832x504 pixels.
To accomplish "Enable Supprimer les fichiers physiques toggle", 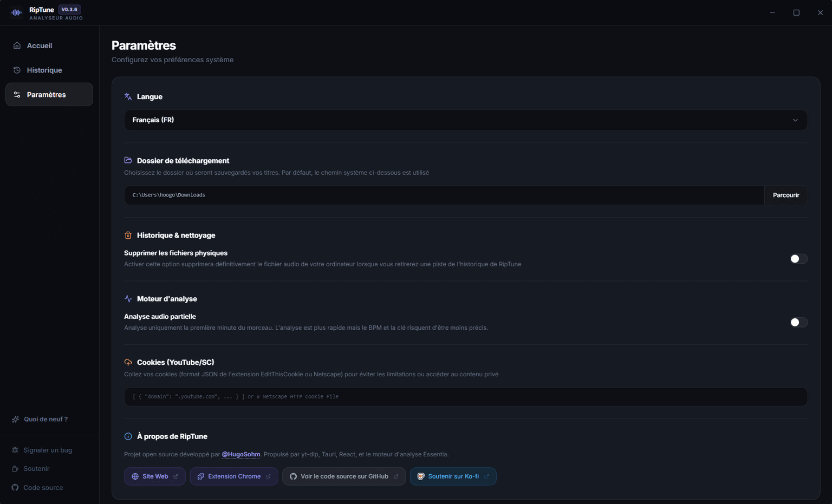I will pyautogui.click(x=798, y=259).
